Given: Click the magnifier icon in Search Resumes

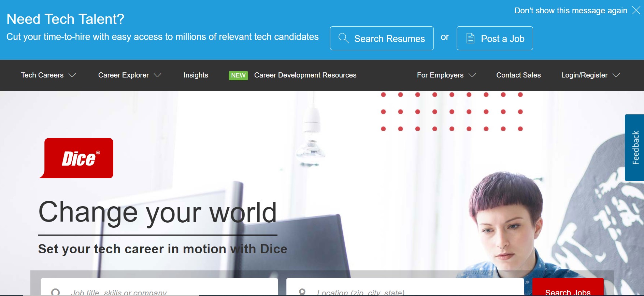Looking at the screenshot, I should point(343,38).
